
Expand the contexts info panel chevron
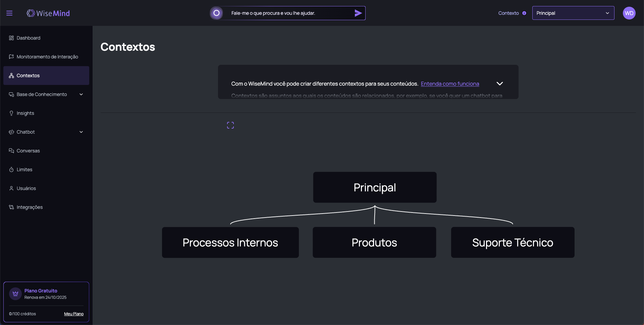tap(499, 84)
